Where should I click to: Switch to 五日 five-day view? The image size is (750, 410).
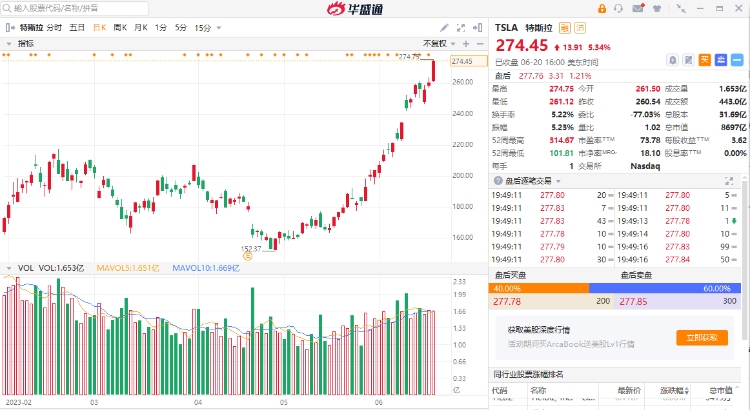[x=77, y=28]
